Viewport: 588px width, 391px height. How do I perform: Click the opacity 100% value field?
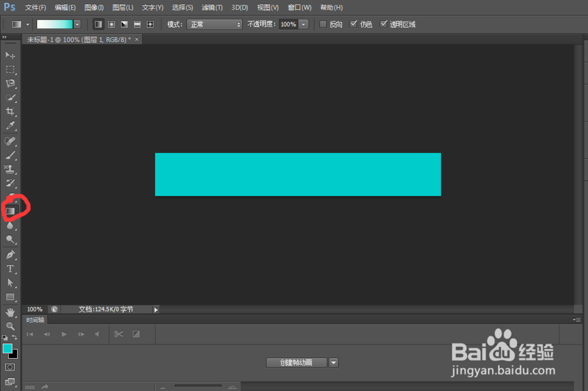[288, 24]
